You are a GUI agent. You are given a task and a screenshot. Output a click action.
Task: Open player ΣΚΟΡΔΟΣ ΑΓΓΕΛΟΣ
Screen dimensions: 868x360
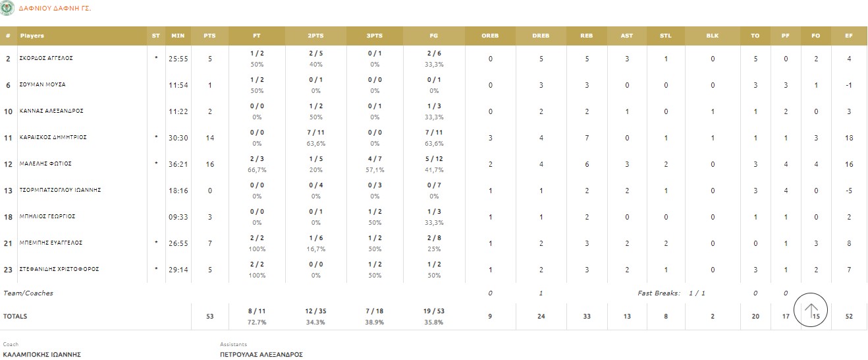pyautogui.click(x=46, y=58)
